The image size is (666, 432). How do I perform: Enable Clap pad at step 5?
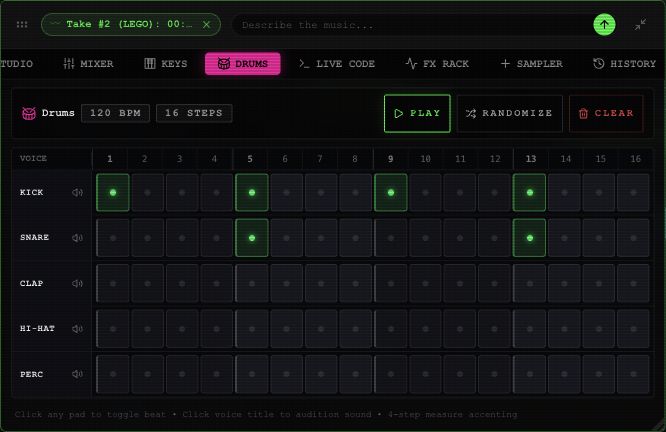pyautogui.click(x=252, y=283)
